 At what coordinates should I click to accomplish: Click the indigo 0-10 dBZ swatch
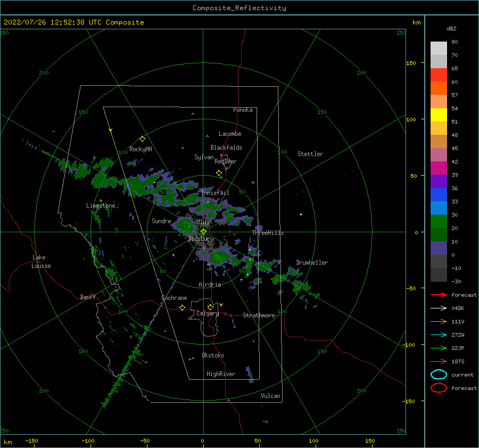pos(439,248)
